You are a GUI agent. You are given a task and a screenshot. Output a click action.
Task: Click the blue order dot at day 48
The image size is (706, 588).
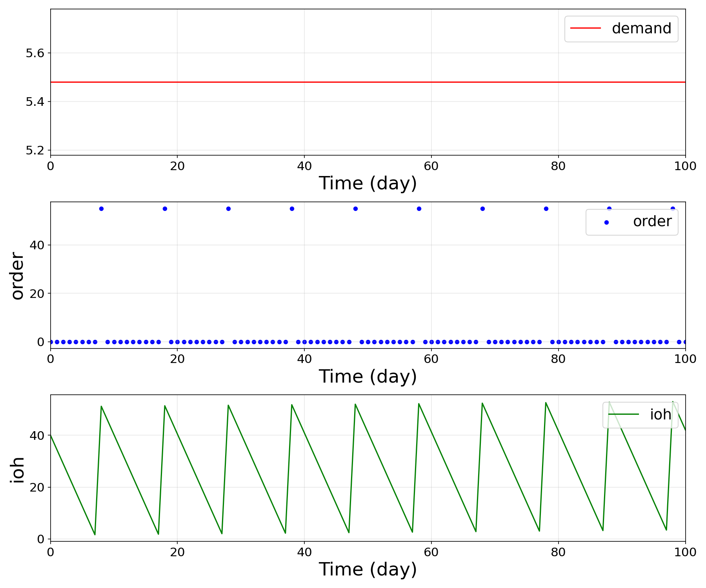point(355,209)
